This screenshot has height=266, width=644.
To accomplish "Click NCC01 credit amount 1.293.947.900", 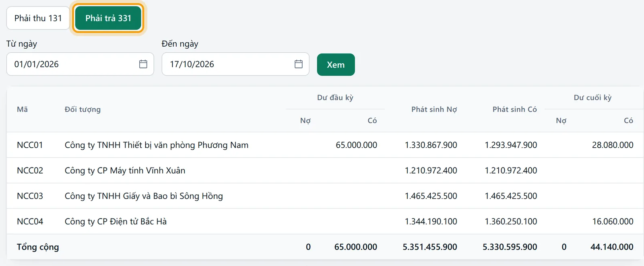I will coord(511,145).
